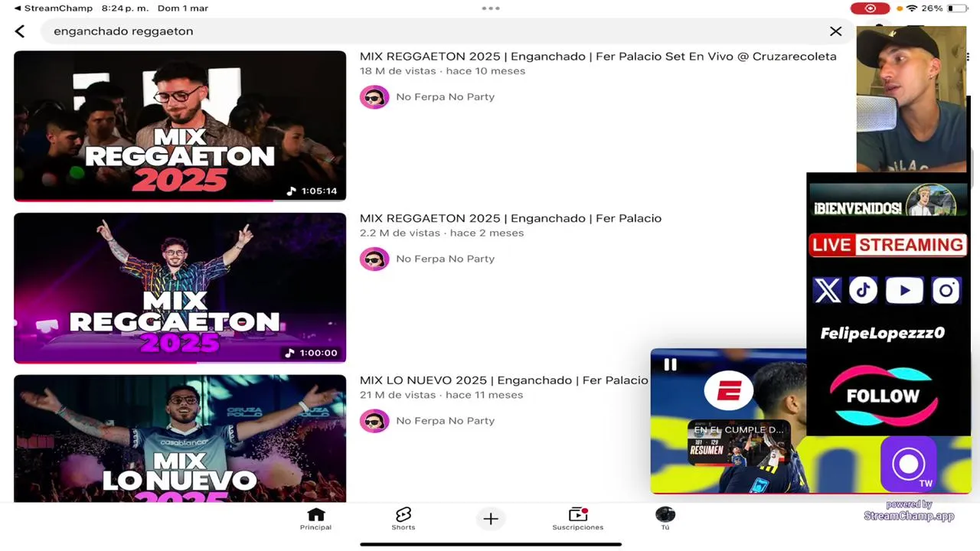Open the No Ferpa No Party avatar under 18 M views video

374,97
